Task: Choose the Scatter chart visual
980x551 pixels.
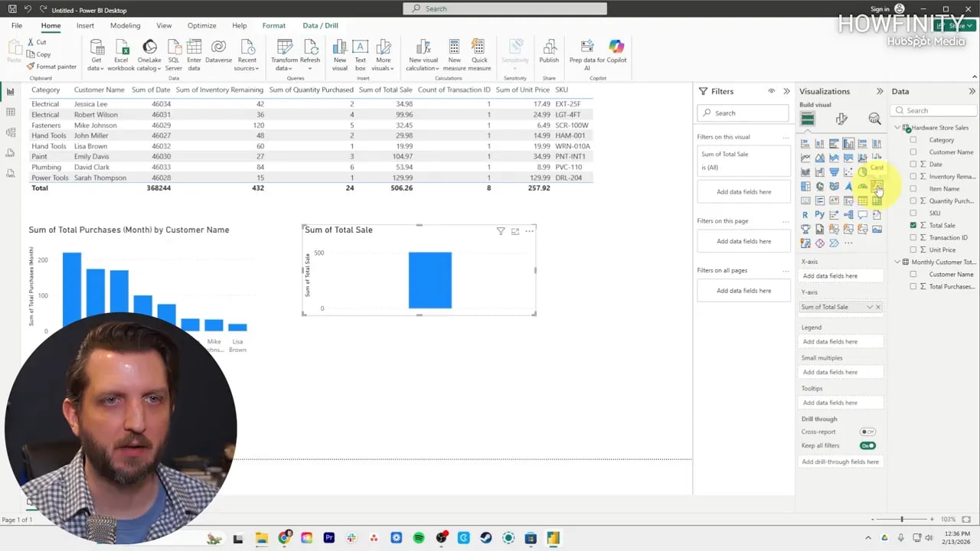Action: [848, 172]
